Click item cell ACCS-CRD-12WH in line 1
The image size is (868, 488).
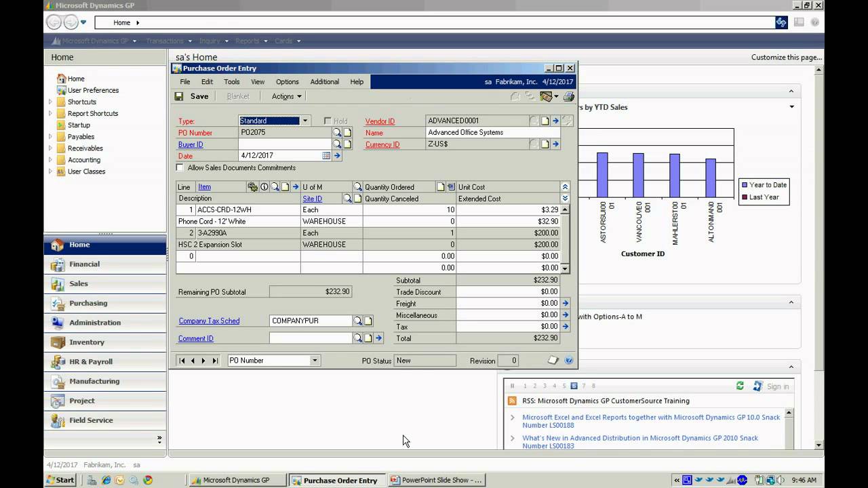tap(248, 210)
